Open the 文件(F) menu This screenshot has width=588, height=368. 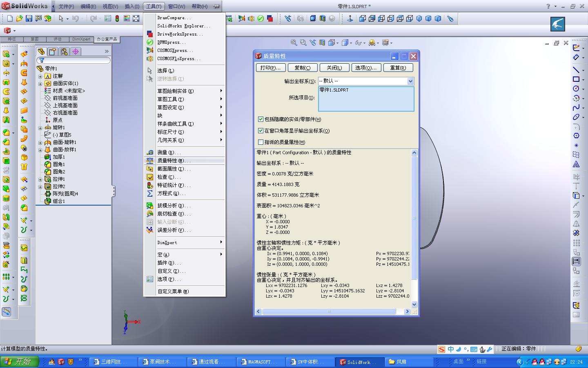pyautogui.click(x=66, y=7)
